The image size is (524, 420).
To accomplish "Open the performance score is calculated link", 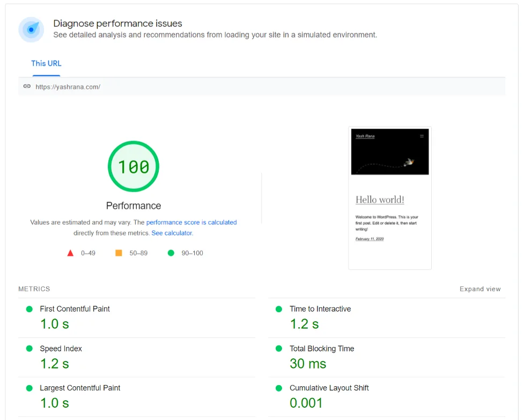I will pos(191,222).
